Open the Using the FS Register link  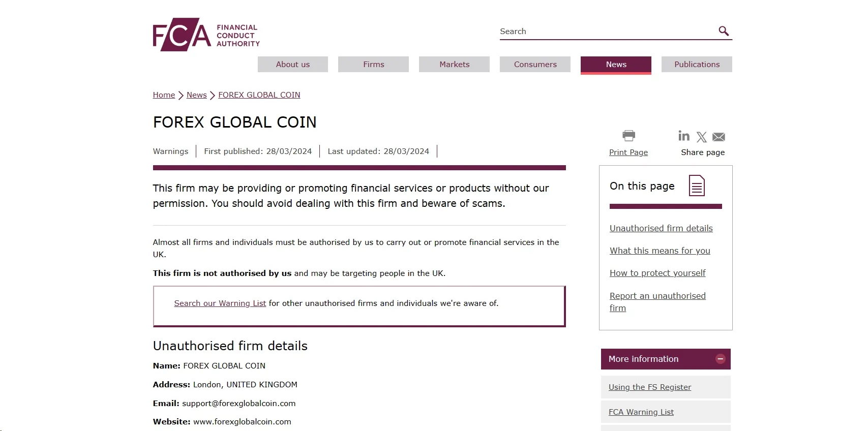tap(650, 387)
